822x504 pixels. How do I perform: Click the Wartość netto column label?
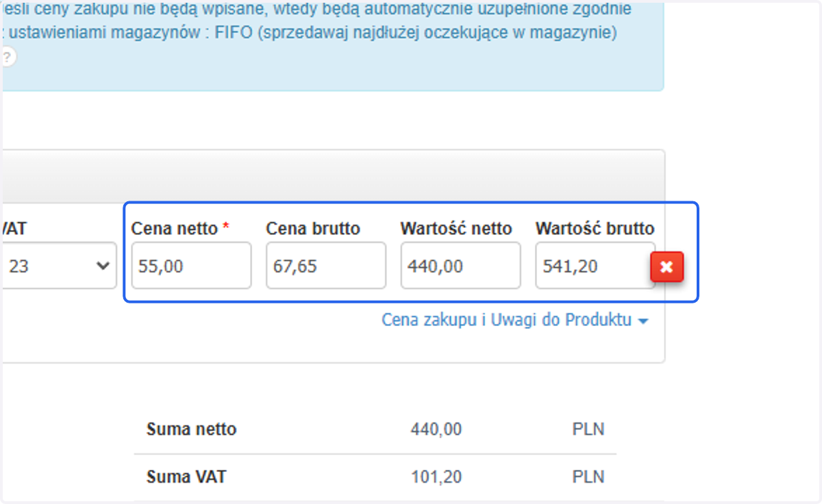pos(456,229)
